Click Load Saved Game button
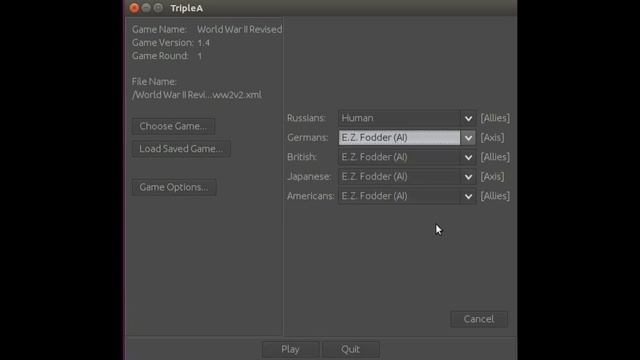 (181, 149)
